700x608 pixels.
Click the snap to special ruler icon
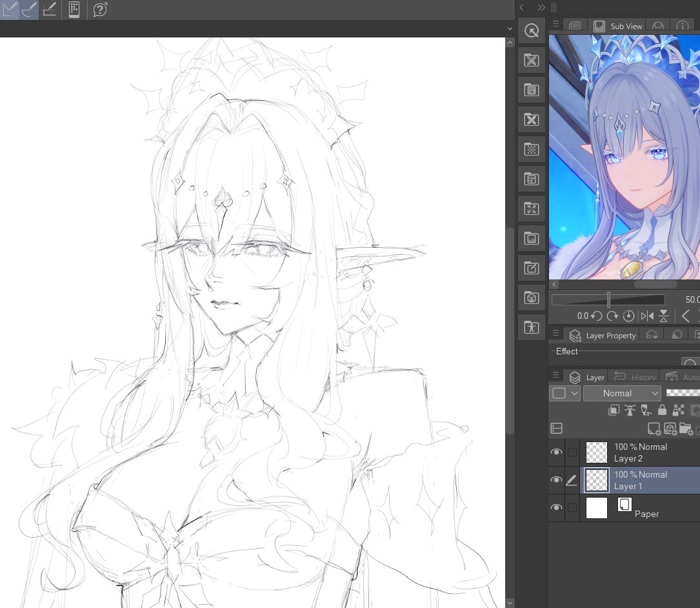click(x=29, y=10)
